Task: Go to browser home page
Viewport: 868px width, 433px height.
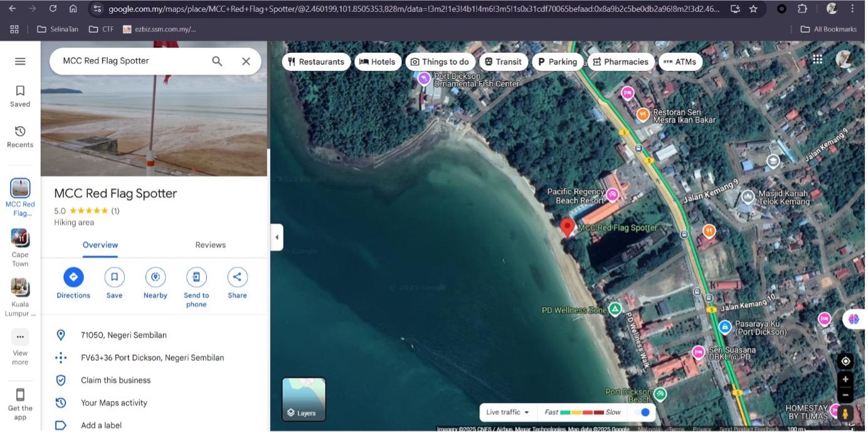Action: tap(73, 9)
